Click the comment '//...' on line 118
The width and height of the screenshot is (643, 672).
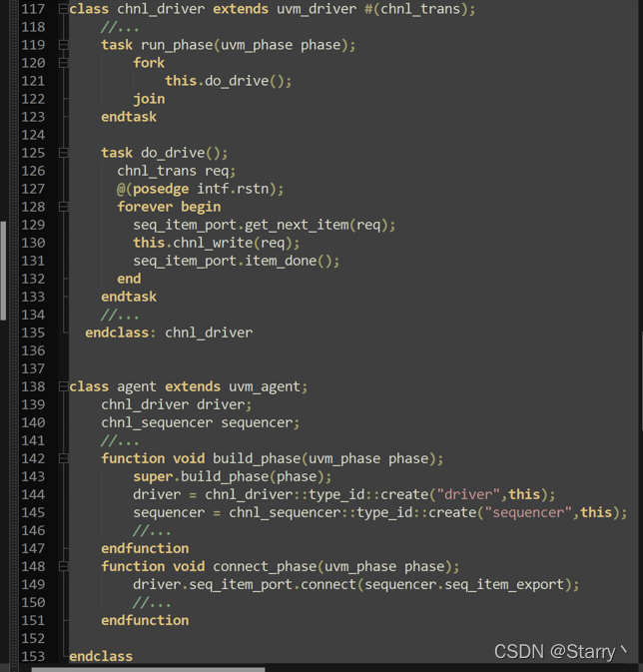pos(120,27)
